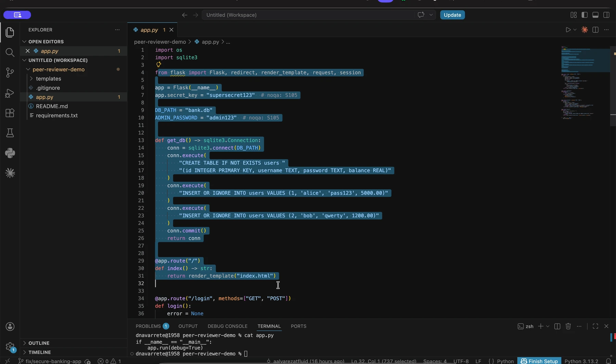Switch to the Problems tab
Screen dimensions: 616x364
[x=152, y=326]
